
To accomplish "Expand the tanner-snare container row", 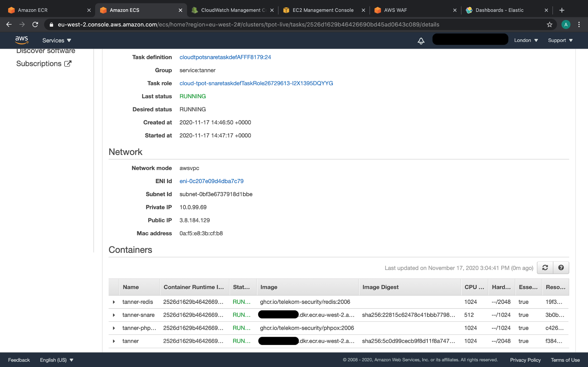I will tap(114, 315).
